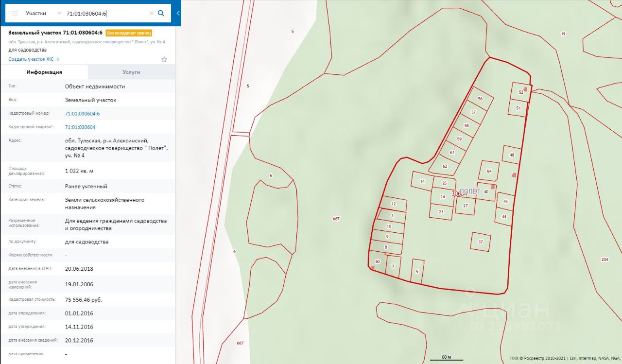Click parcel 60 on the map

377,262
